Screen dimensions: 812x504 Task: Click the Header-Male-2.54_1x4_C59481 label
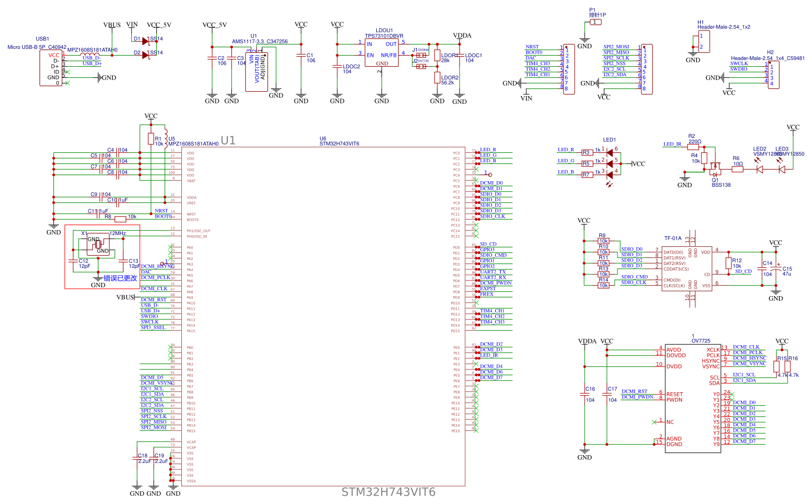pos(768,58)
